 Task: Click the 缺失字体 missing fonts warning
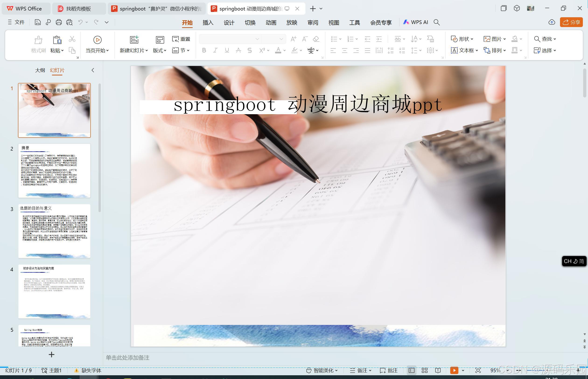point(91,370)
